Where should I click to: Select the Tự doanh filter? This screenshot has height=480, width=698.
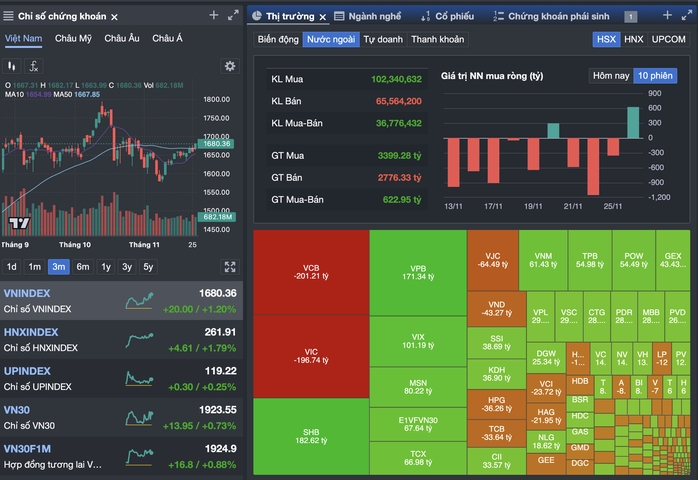pyautogui.click(x=383, y=39)
